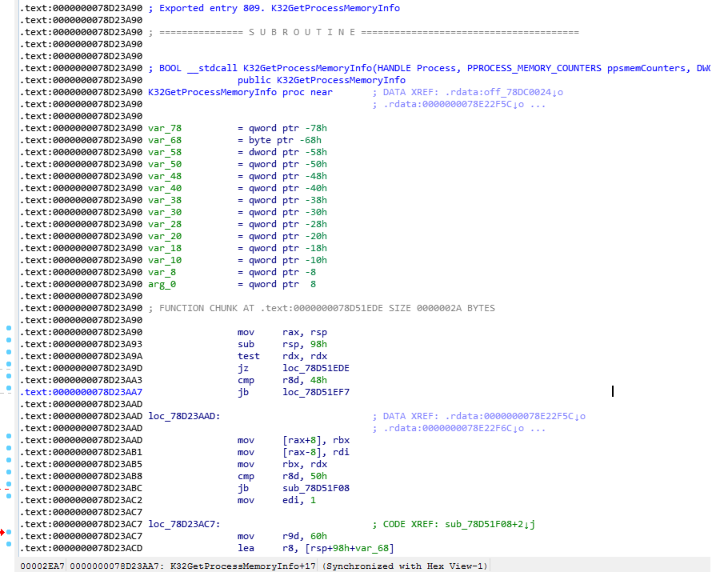Follow the .rdata:0000000078E22F6C xref link
This screenshot has width=728, height=572.
[x=454, y=428]
